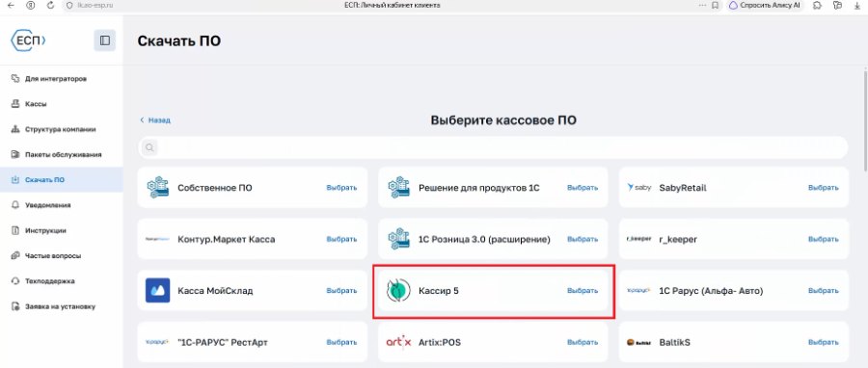Choose 'Выбрать' for Контур.Маркет Касса
Screen dimensions: 868x368
[341, 239]
